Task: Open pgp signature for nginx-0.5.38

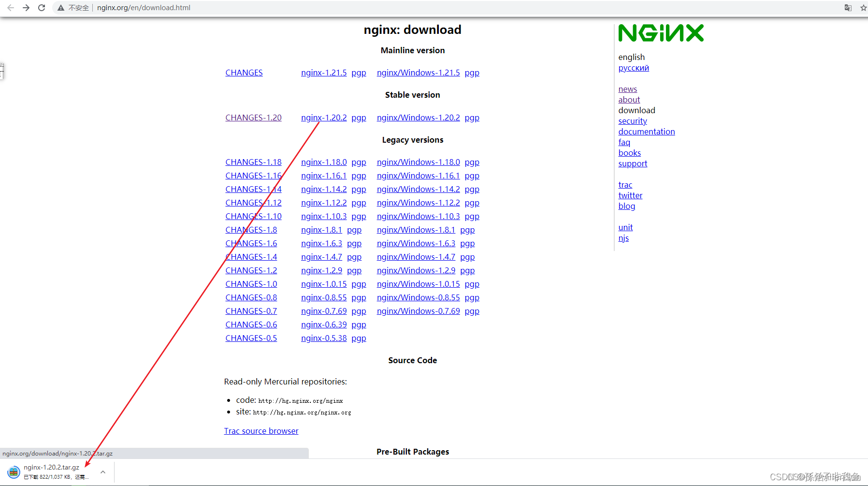Action: [x=359, y=338]
